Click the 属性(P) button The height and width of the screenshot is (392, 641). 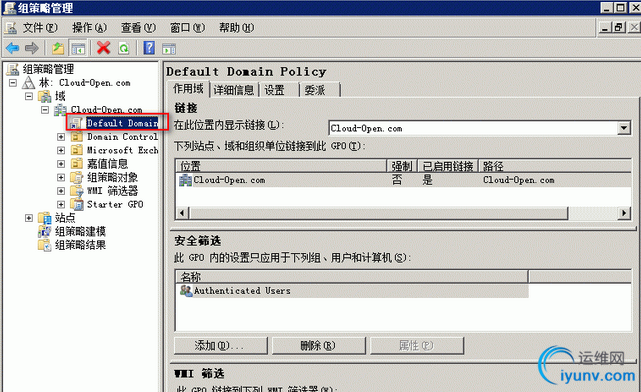pyautogui.click(x=417, y=346)
